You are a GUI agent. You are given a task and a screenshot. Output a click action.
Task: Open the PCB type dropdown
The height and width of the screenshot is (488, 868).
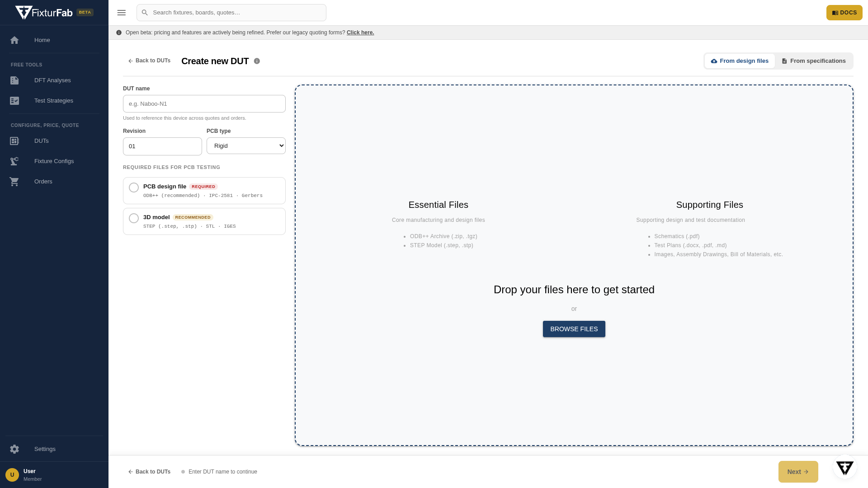pyautogui.click(x=246, y=145)
